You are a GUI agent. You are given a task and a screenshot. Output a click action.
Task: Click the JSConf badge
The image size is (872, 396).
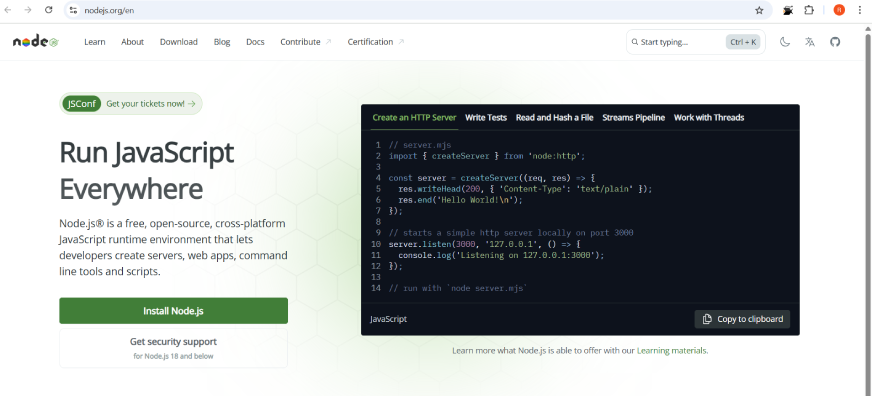pos(82,103)
